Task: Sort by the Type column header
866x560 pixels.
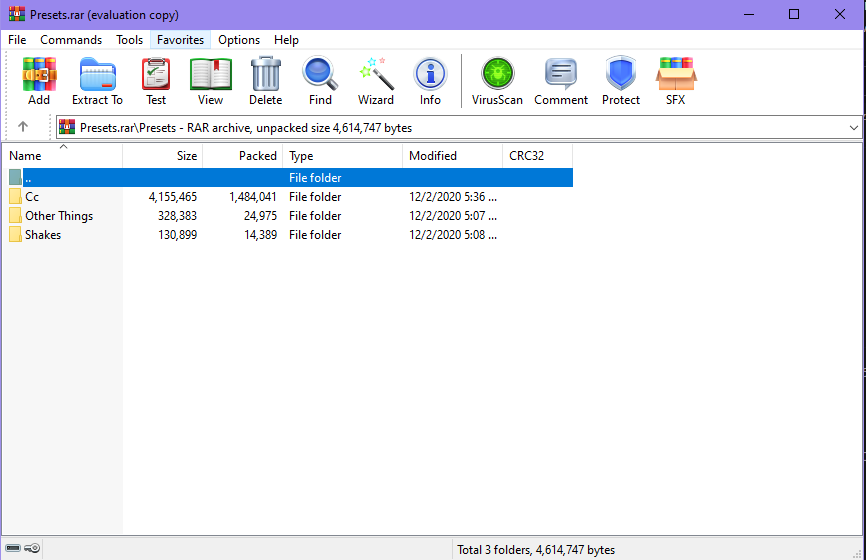Action: [342, 156]
